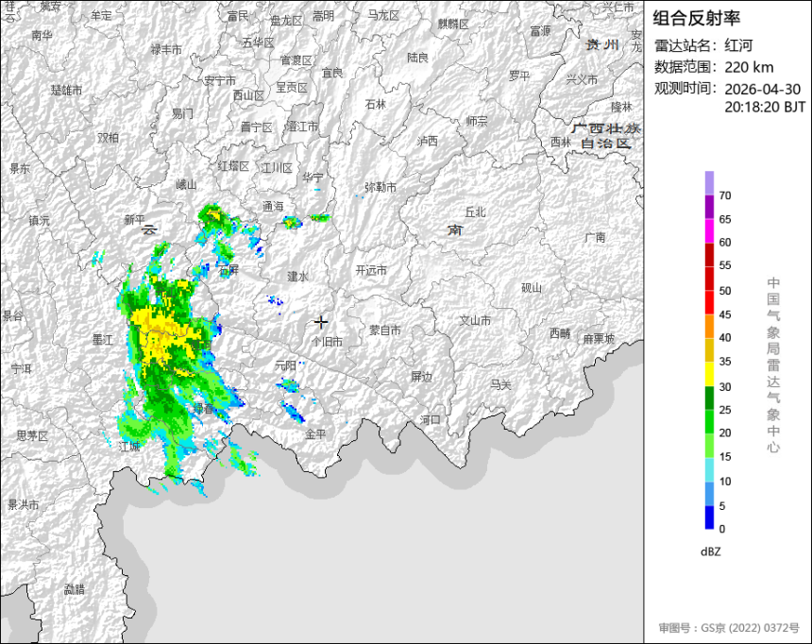This screenshot has width=812, height=644.
Task: Click the 贵州 province label
Action: click(602, 44)
